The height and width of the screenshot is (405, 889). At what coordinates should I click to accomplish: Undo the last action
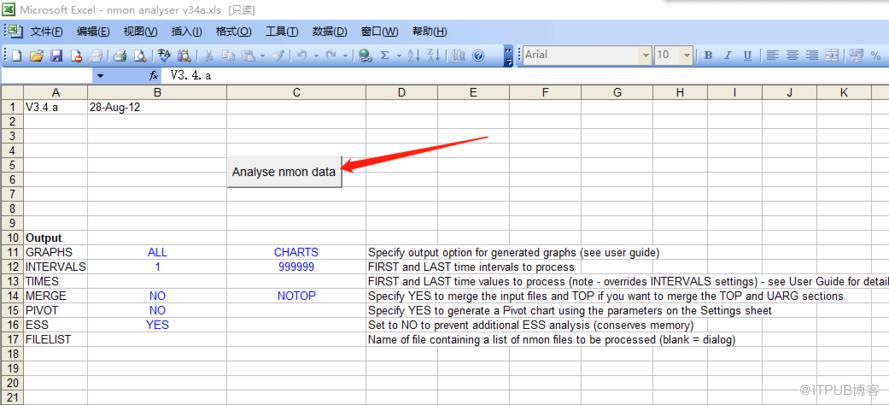tap(302, 56)
